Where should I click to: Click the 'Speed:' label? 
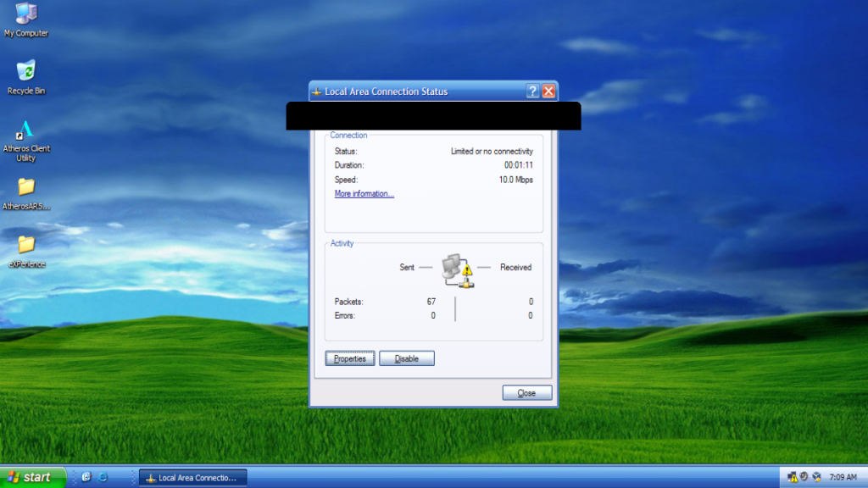click(x=347, y=180)
